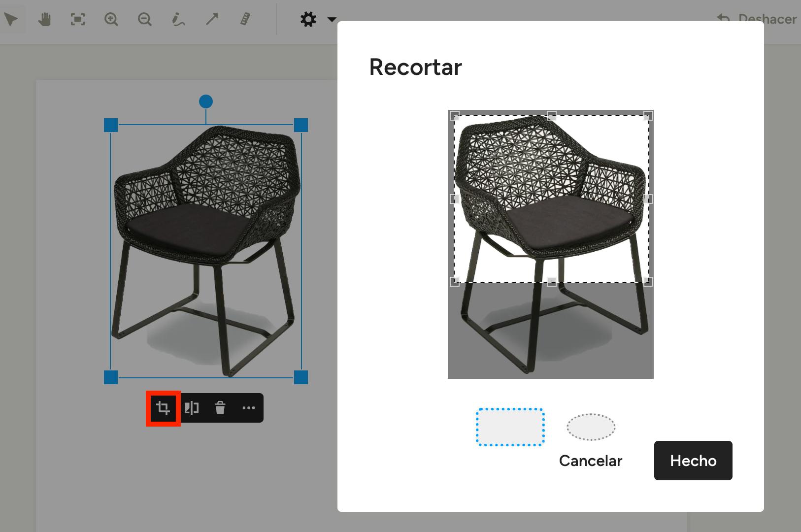
Task: Select the arrow pointer tool
Action: point(11,20)
